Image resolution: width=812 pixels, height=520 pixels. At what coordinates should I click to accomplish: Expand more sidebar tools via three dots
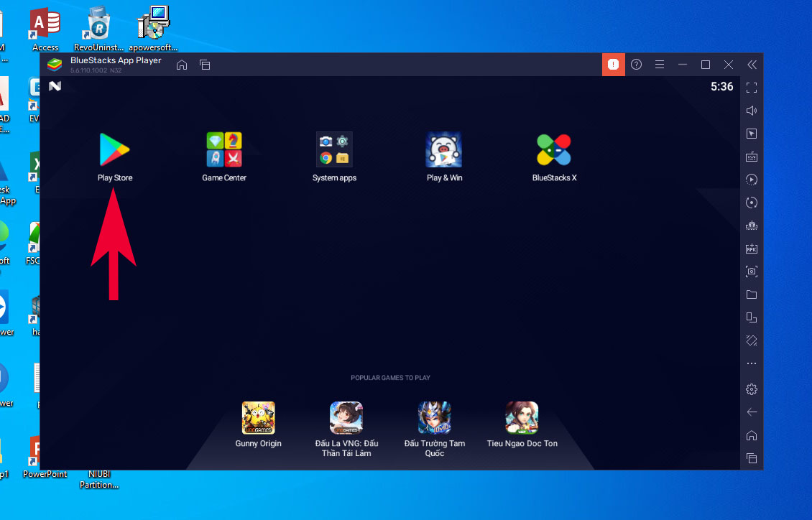coord(752,363)
